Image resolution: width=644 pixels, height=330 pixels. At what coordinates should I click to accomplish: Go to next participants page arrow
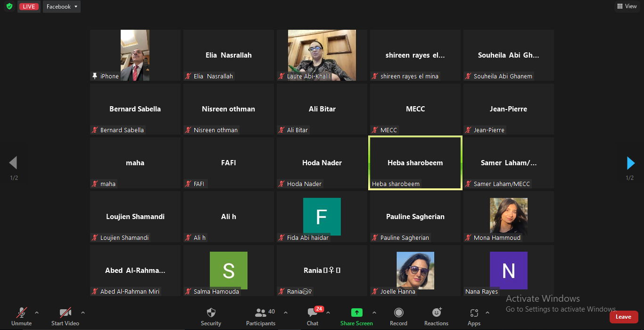point(630,163)
